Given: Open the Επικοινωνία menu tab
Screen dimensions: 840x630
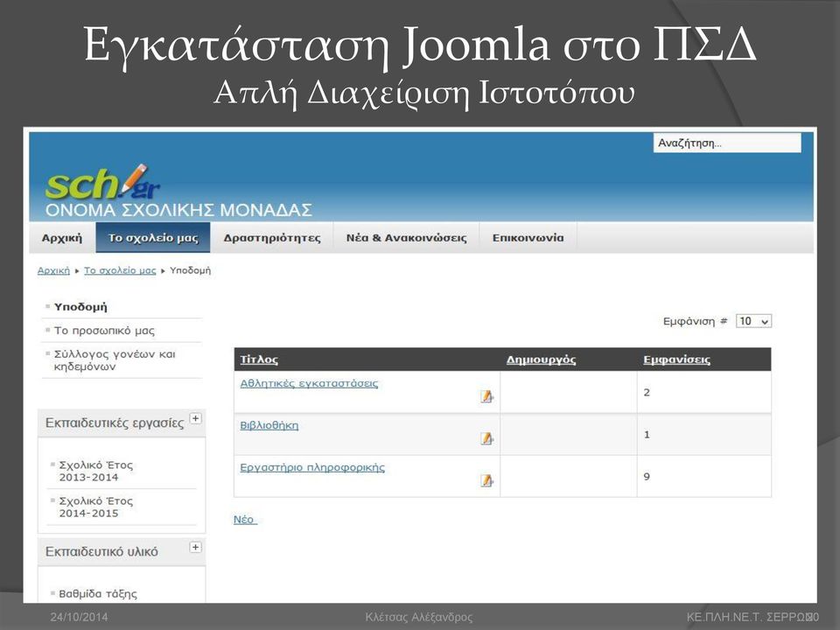Looking at the screenshot, I should click(528, 238).
